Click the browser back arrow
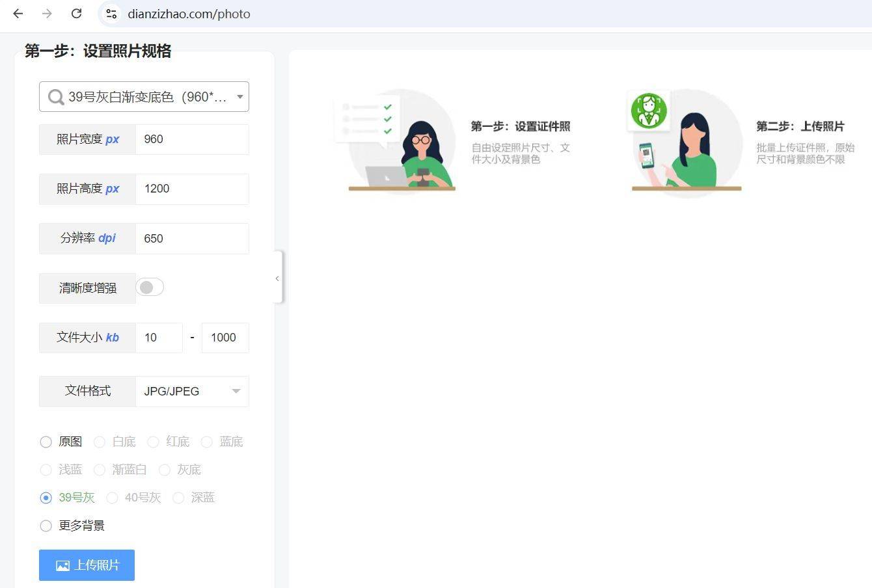 coord(18,14)
